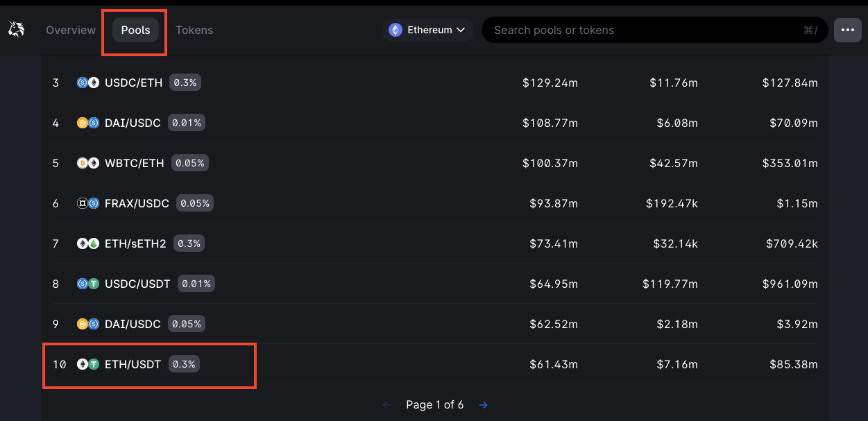Select the Pools tab
Viewport: 868px width, 421px height.
click(x=135, y=31)
